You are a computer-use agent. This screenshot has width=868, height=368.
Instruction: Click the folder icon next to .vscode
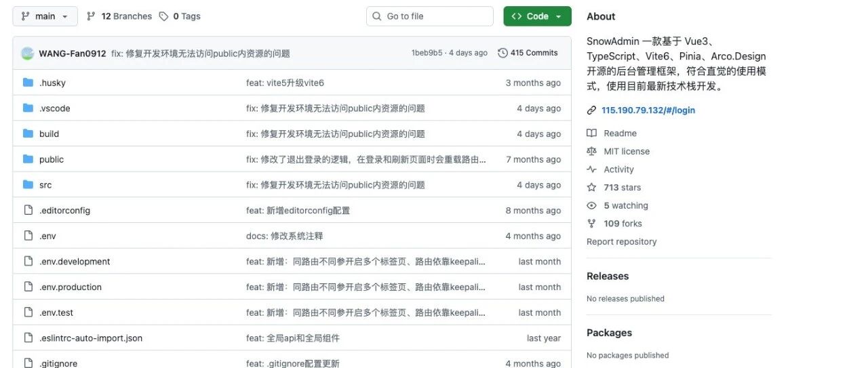28,108
